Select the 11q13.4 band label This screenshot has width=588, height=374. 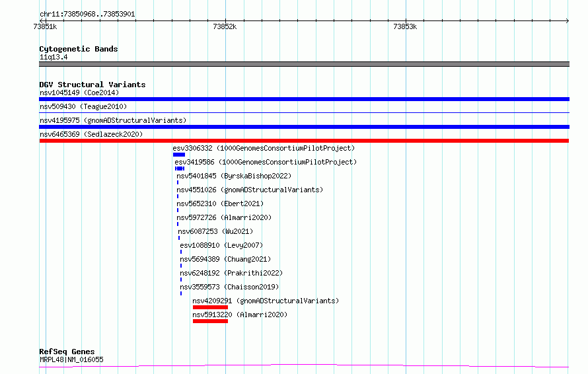(54, 57)
